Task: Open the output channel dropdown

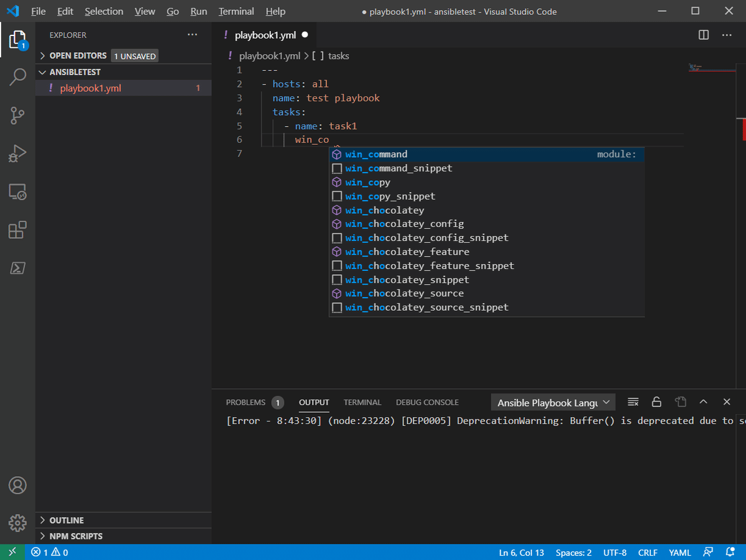Action: coord(553,403)
